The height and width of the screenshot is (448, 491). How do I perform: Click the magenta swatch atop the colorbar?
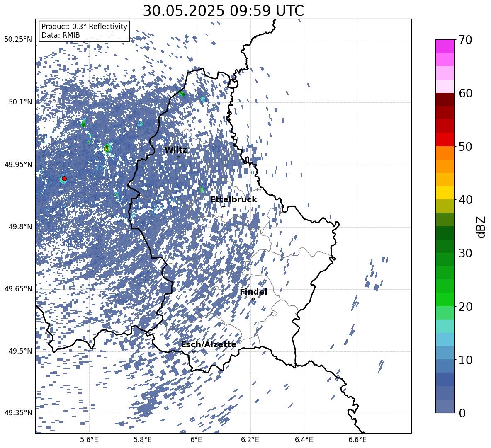point(445,46)
